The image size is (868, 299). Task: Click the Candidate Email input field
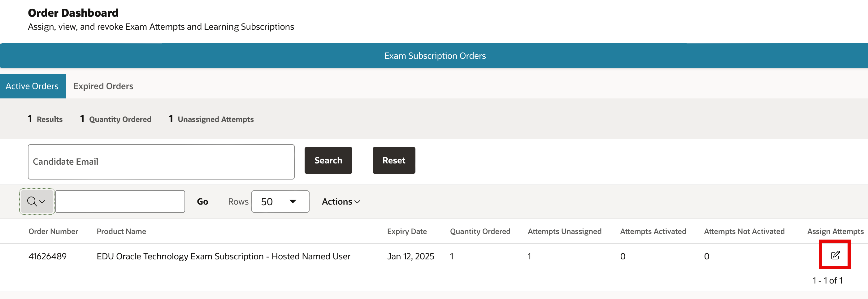pos(161,162)
